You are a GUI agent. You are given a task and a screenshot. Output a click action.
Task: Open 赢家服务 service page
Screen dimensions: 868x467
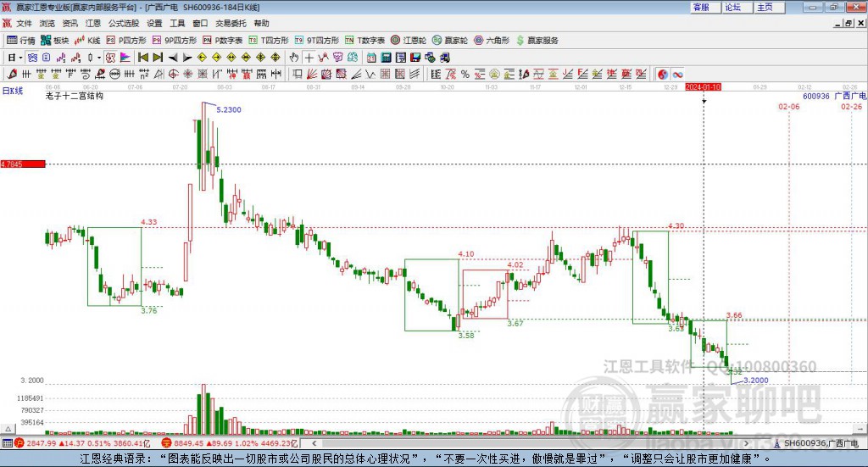click(537, 41)
